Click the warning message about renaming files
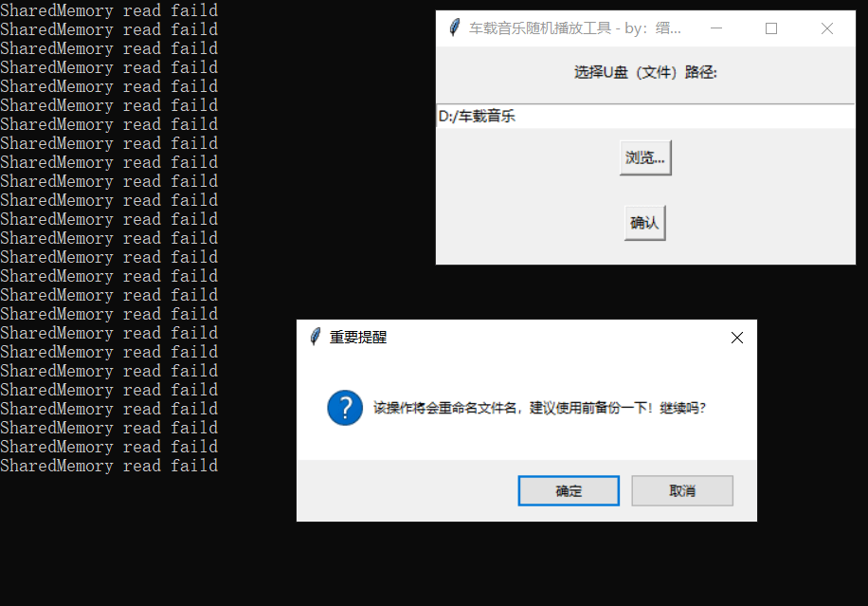868x606 pixels. click(540, 408)
